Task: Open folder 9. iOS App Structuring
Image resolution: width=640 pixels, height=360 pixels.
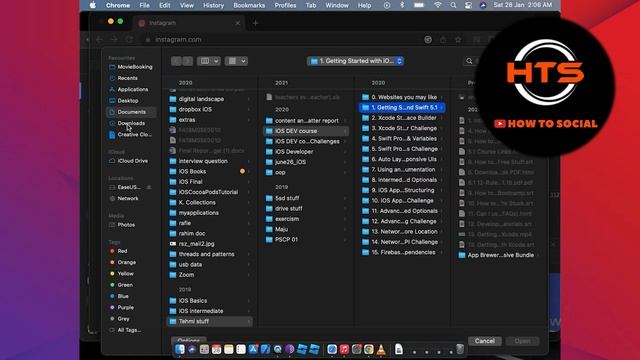Action: point(402,190)
